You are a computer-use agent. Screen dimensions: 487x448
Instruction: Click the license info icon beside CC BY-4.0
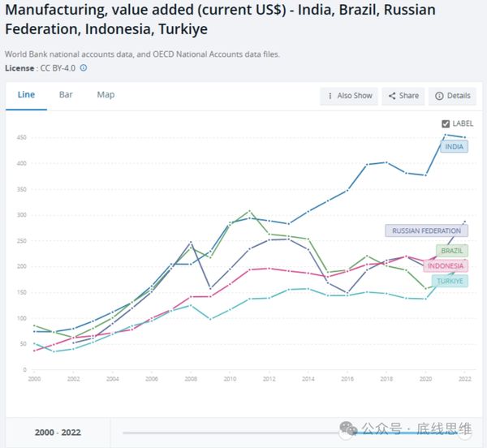pyautogui.click(x=84, y=68)
